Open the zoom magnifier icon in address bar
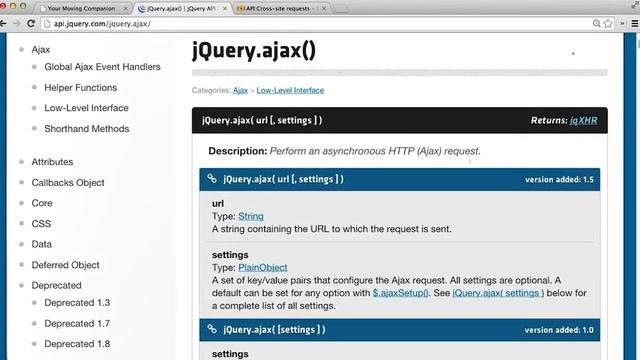Image resolution: width=640 pixels, height=360 pixels. tap(596, 24)
